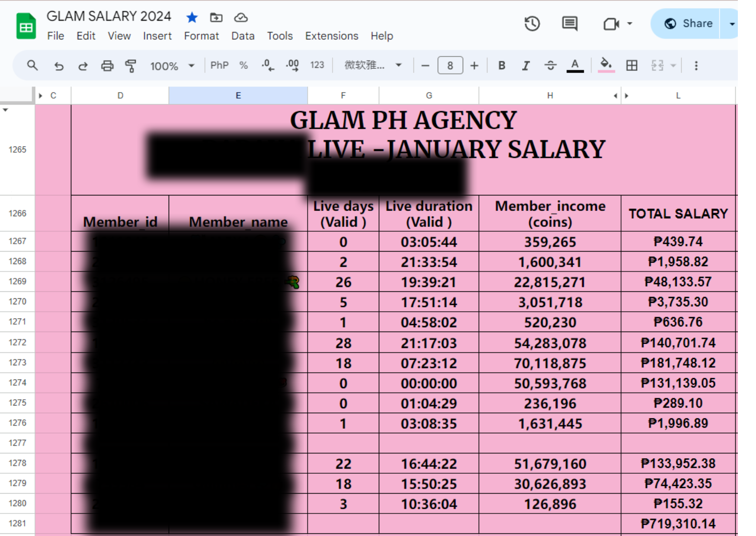Select the column F header
Viewport: 756px width, 536px height.
coord(343,96)
